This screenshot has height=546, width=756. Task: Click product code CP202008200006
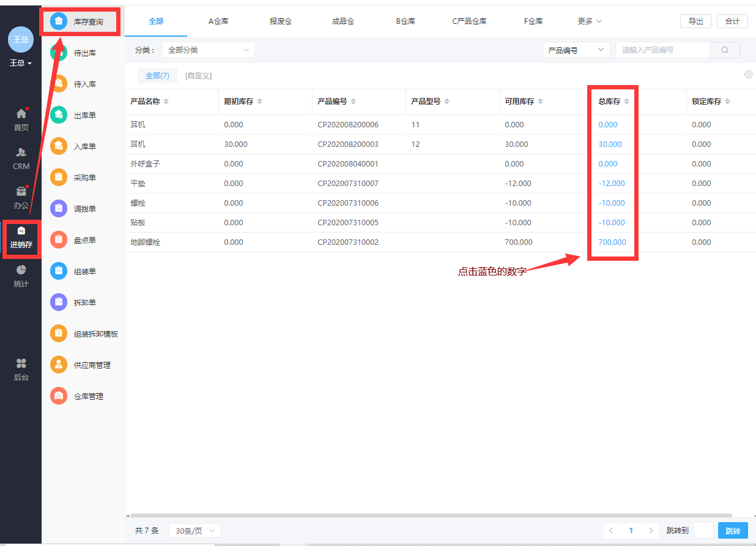click(x=348, y=125)
